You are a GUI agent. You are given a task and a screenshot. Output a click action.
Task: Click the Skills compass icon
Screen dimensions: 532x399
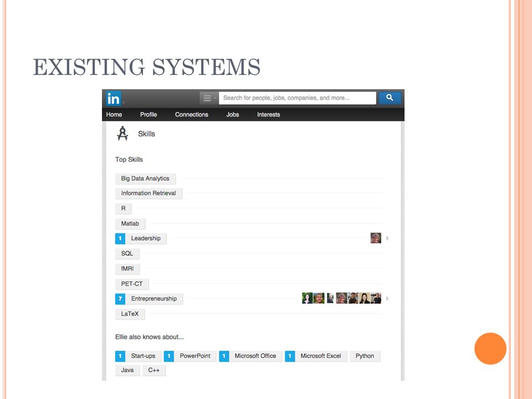coord(122,134)
